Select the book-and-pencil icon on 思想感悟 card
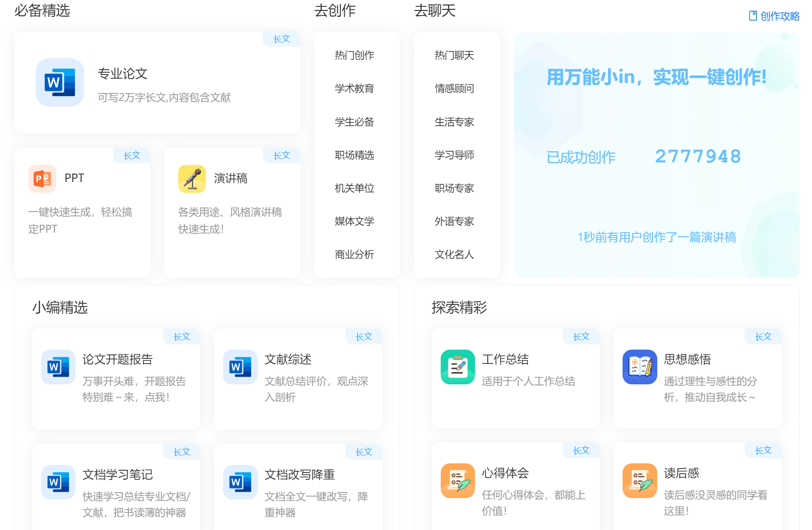 (x=639, y=367)
